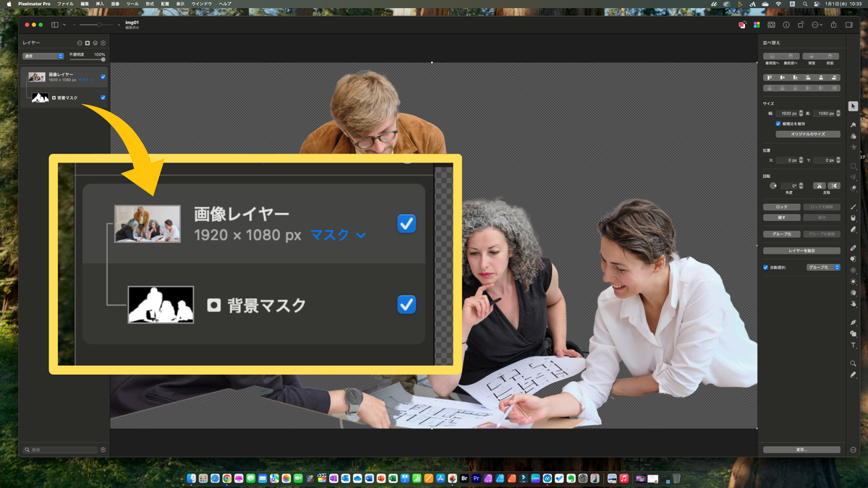868x488 pixels.
Task: Click the width value stepper arrows
Action: pos(801,114)
